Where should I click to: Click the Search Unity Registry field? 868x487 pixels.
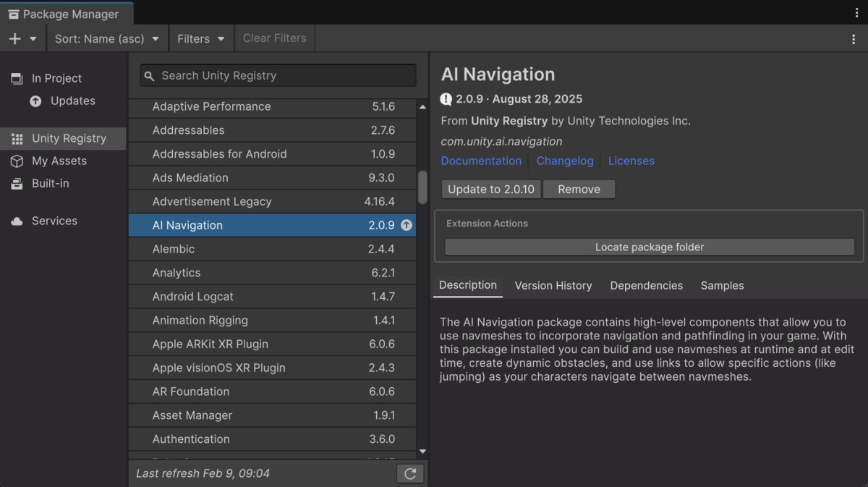tap(277, 75)
